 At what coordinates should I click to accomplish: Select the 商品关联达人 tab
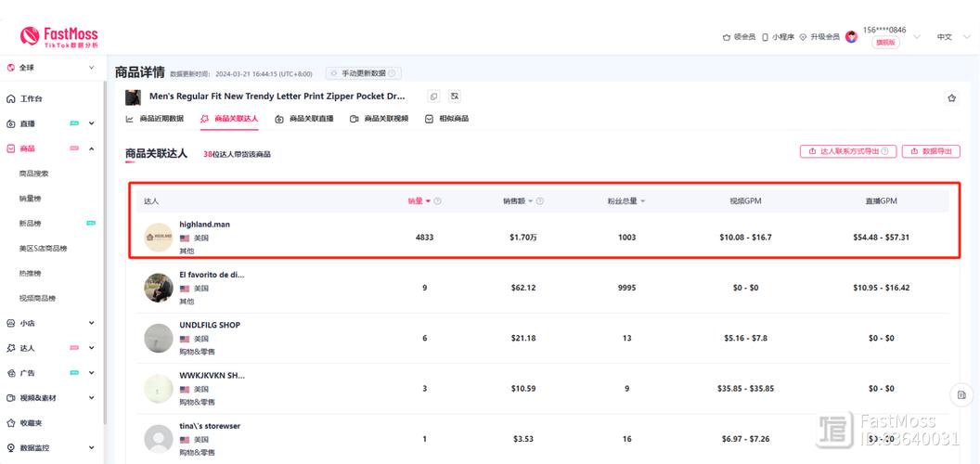click(229, 118)
